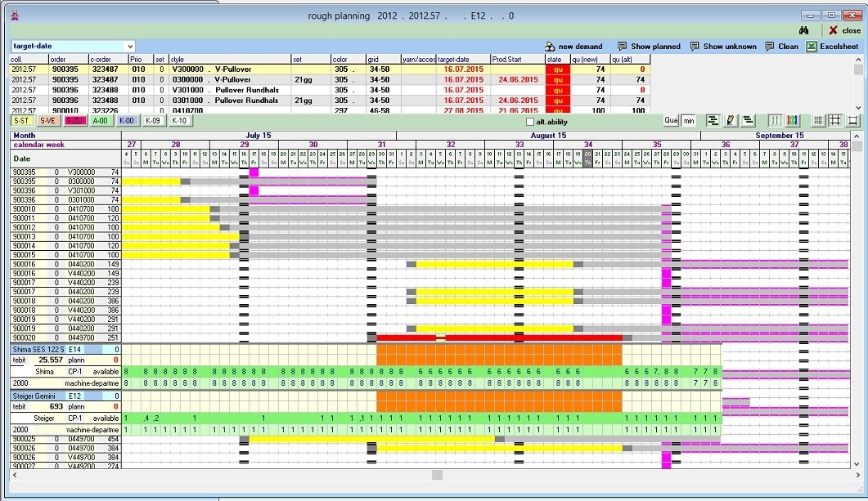Click the pencil edit icon in chart toolbar

click(x=731, y=121)
